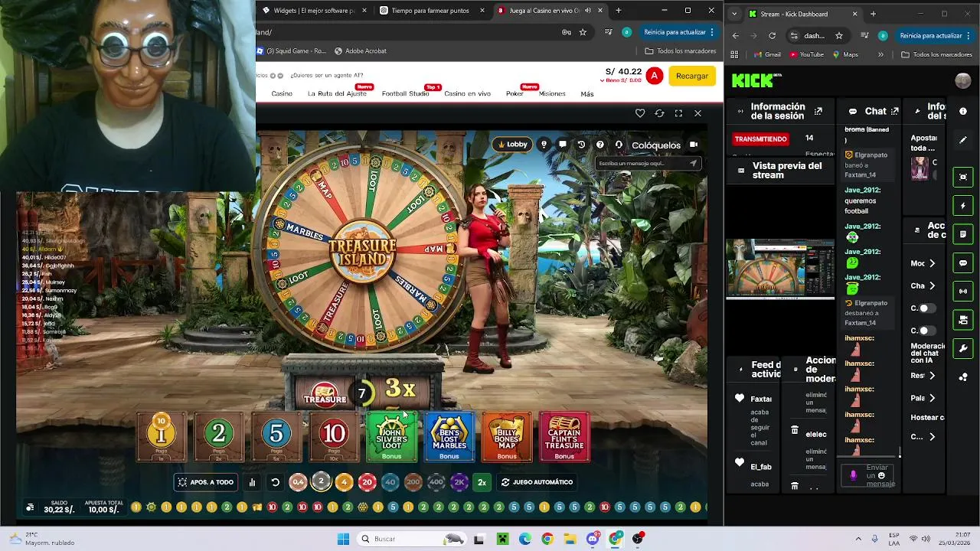The height and width of the screenshot is (551, 980).
Task: Add casino game to favorites heart
Action: click(x=640, y=113)
